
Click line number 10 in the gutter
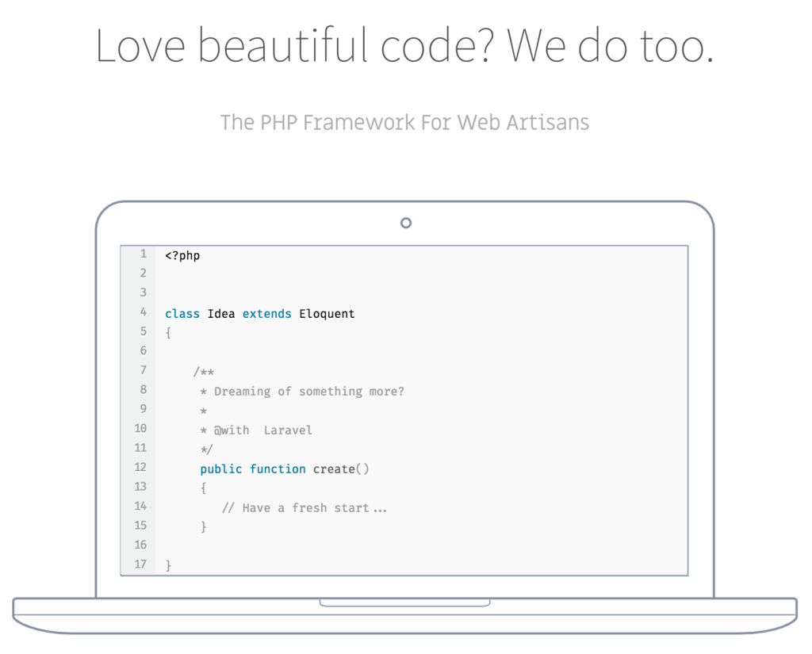point(140,428)
